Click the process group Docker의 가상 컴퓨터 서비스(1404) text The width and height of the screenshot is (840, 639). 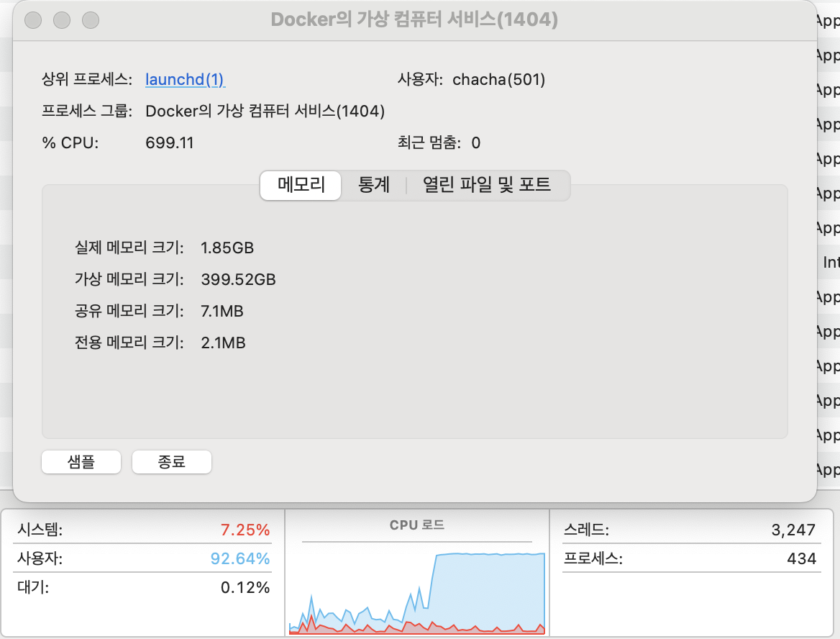pyautogui.click(x=265, y=111)
